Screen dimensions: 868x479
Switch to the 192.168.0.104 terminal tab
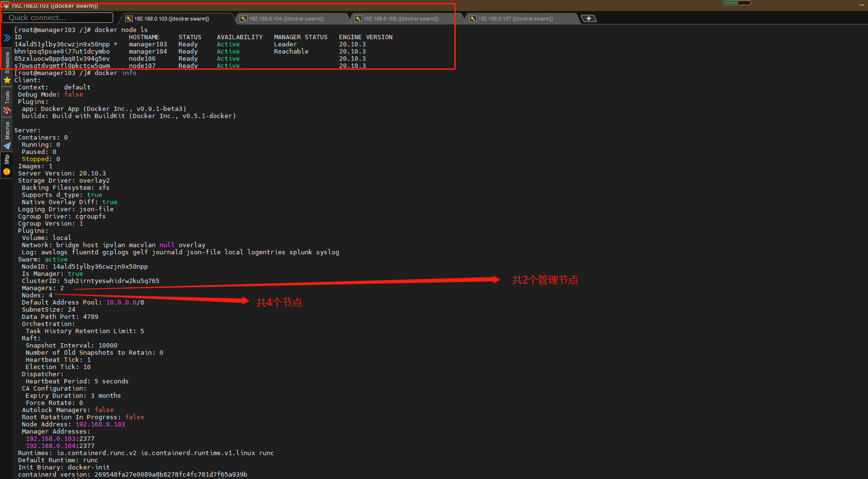(x=286, y=19)
